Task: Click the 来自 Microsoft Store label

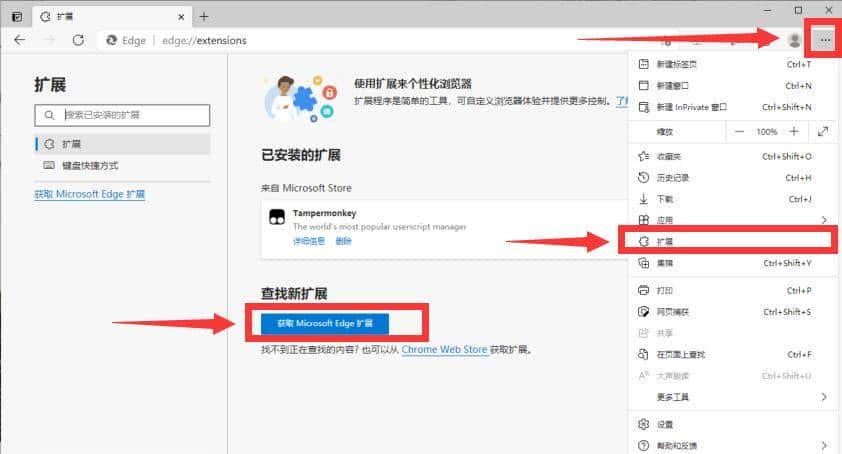Action: [x=306, y=188]
